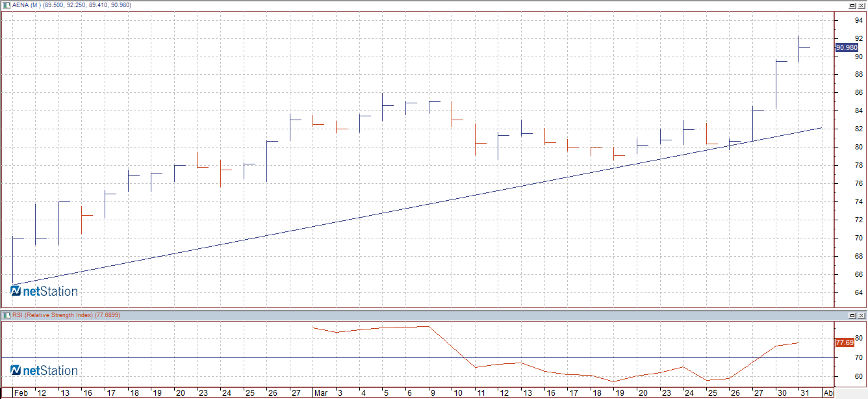Close the RSI indicator panel

[x=861, y=315]
